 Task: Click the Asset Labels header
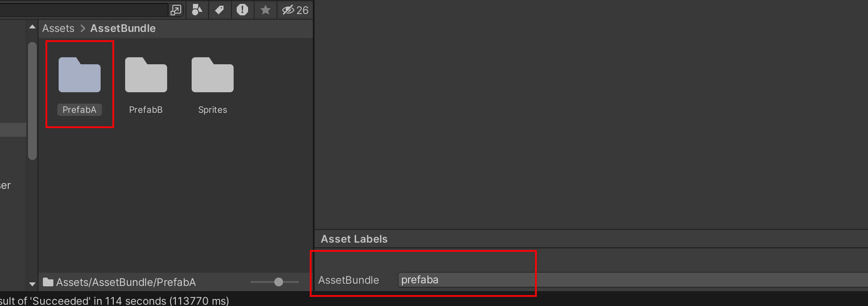click(354, 239)
